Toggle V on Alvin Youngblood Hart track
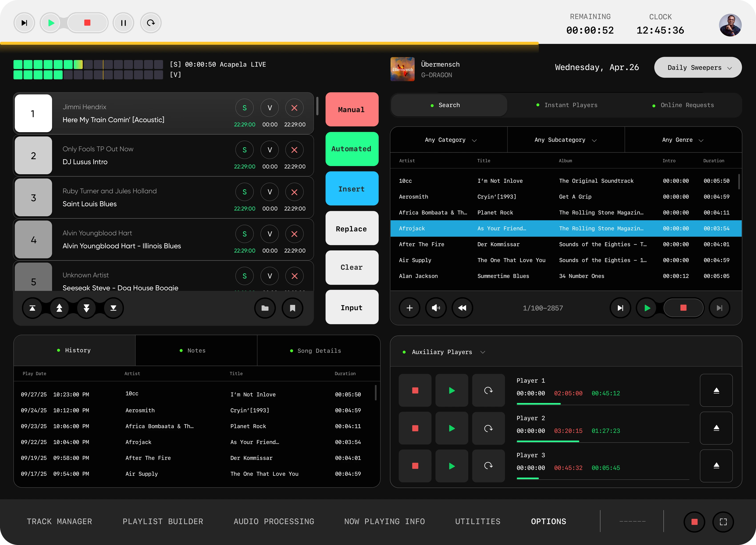Screen dimensions: 756x545 click(270, 234)
